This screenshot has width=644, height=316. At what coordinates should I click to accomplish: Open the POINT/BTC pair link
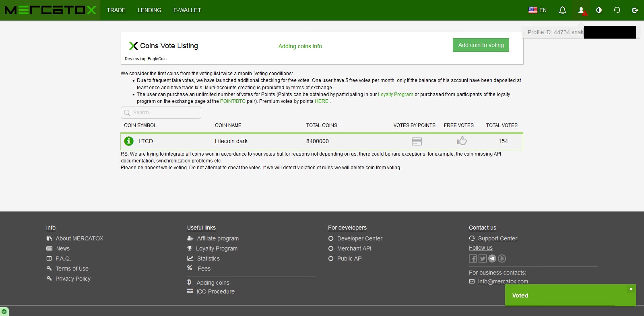233,101
